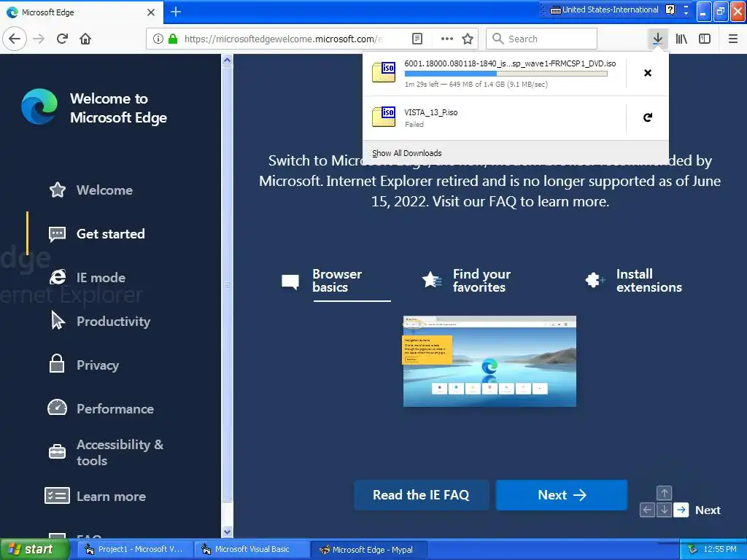Click the Read the IE FAQ button
The width and height of the screenshot is (747, 560).
421,495
